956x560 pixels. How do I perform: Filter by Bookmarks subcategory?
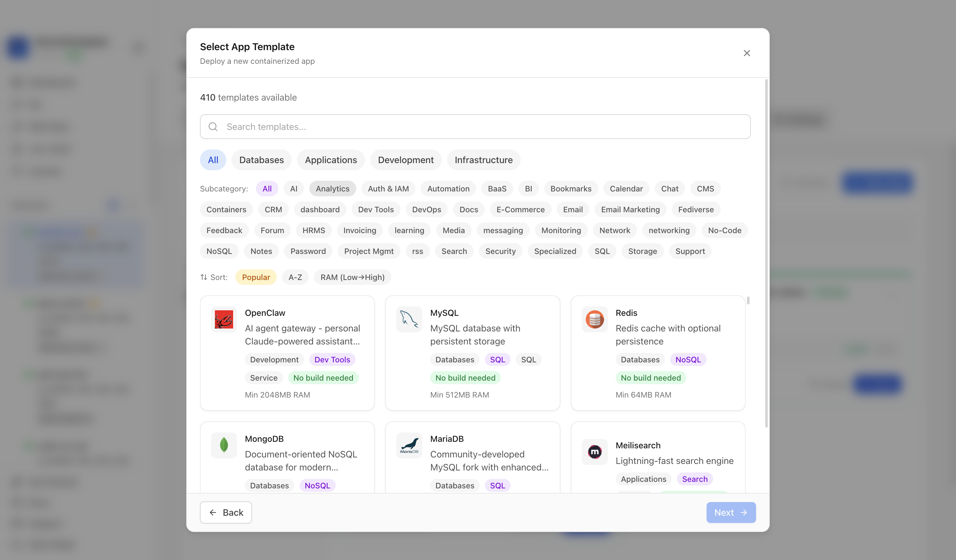point(570,189)
